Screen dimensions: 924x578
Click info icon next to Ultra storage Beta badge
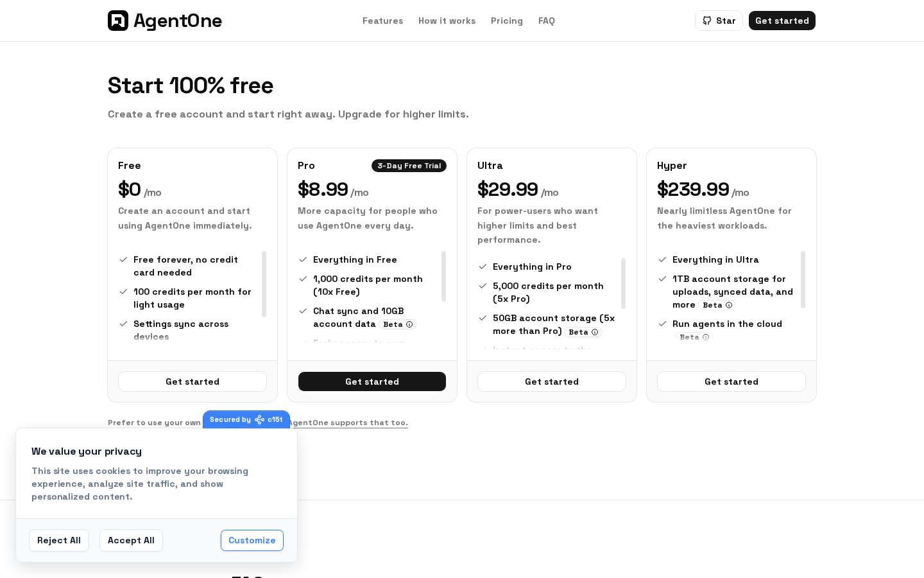[x=595, y=332]
